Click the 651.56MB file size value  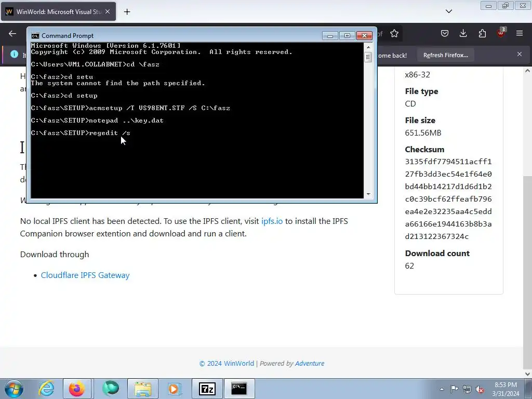(423, 132)
